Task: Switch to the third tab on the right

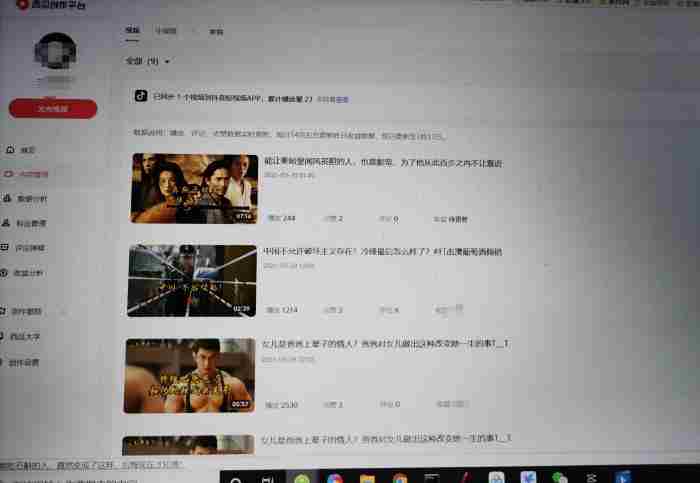Action: click(216, 32)
